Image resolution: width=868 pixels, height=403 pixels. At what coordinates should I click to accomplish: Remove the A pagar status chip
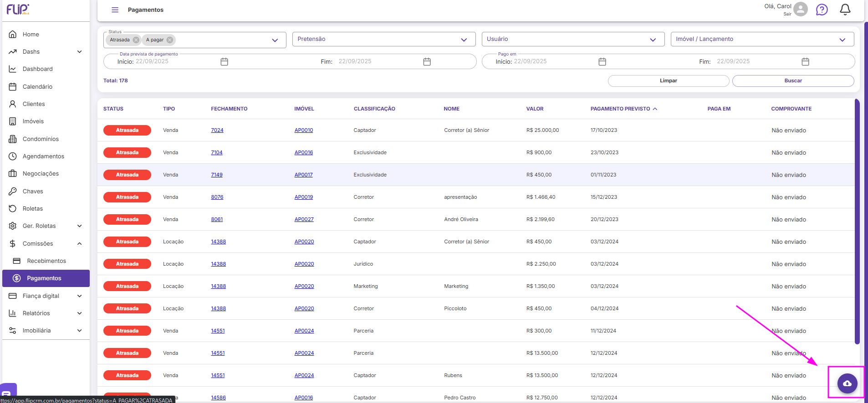pyautogui.click(x=170, y=40)
